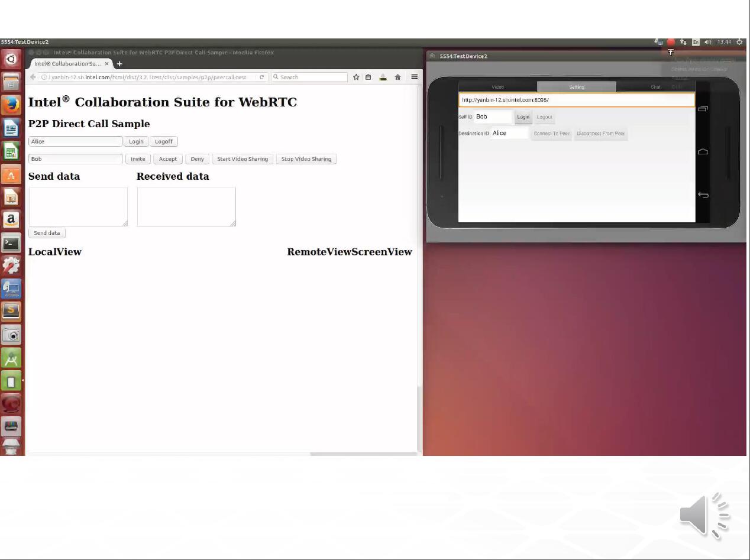The height and width of the screenshot is (560, 750).
Task: Focus the Bob peer ID field on web page
Action: pos(76,159)
